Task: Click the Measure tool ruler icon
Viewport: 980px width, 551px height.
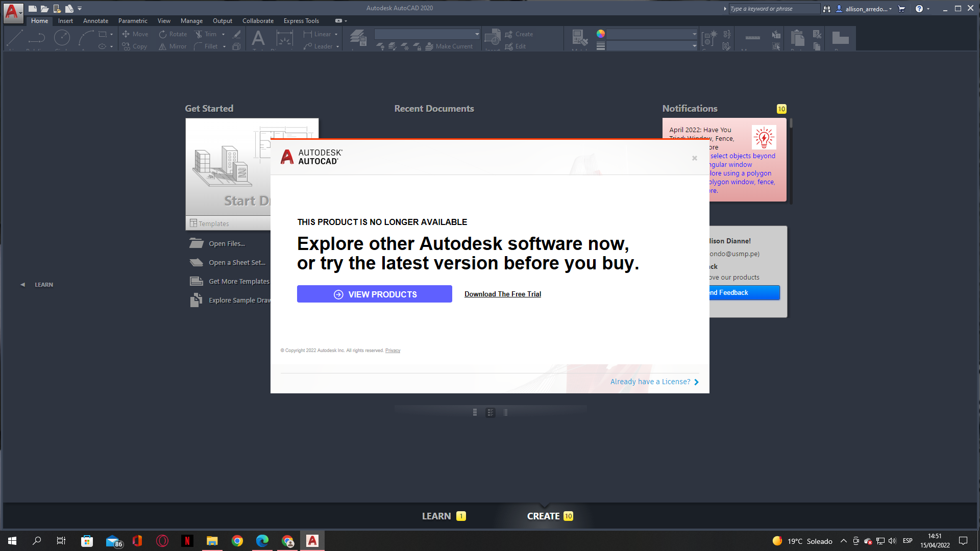Action: pos(752,39)
